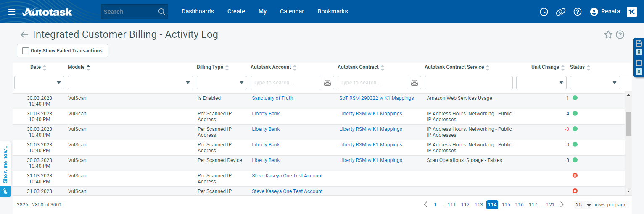The height and width of the screenshot is (214, 644).
Task: Open the help question mark in header
Action: [x=578, y=12]
